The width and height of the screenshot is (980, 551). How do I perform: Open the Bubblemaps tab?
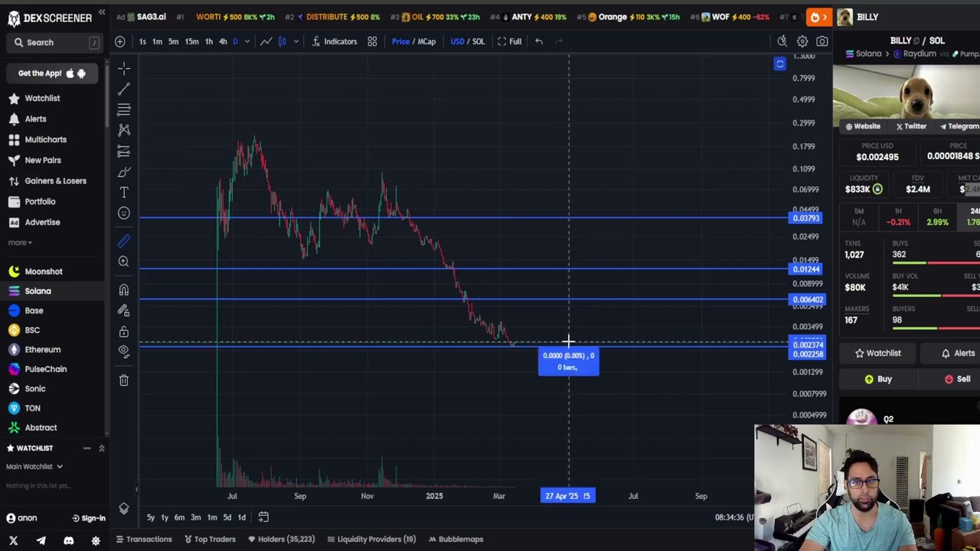pos(456,540)
